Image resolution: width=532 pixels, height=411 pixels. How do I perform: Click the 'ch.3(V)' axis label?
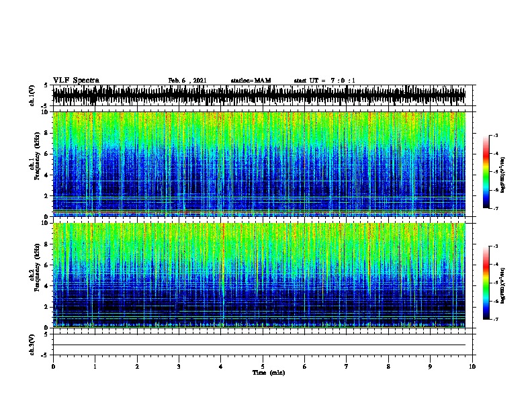click(32, 345)
